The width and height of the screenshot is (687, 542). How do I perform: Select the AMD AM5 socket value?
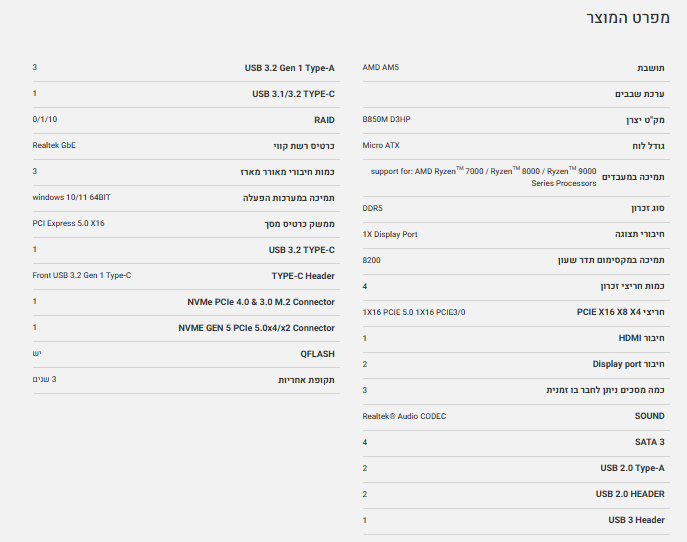pyautogui.click(x=380, y=67)
